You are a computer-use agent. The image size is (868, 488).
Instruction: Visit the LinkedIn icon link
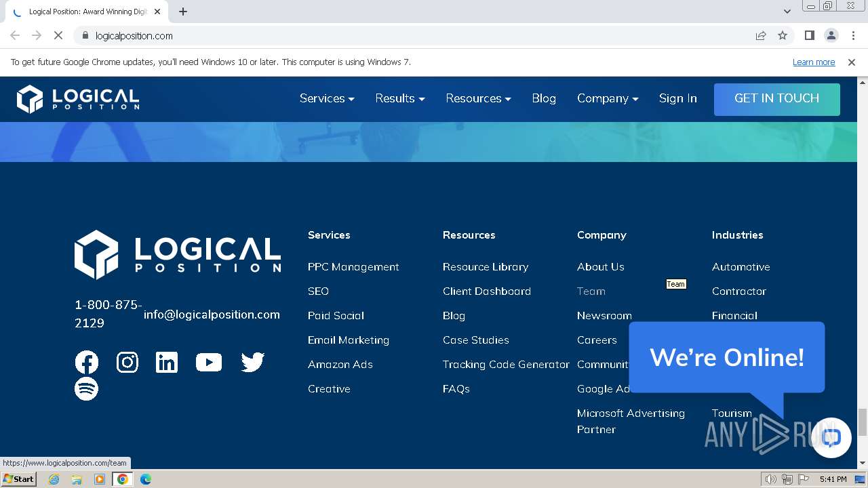[167, 363]
